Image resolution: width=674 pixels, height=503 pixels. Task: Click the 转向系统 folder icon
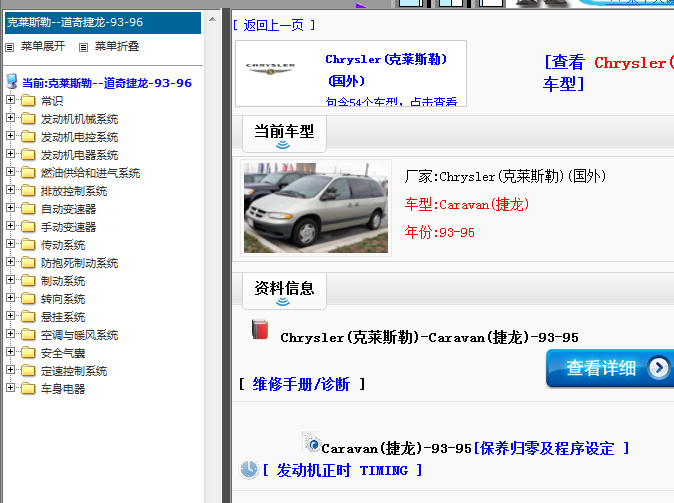coord(28,298)
